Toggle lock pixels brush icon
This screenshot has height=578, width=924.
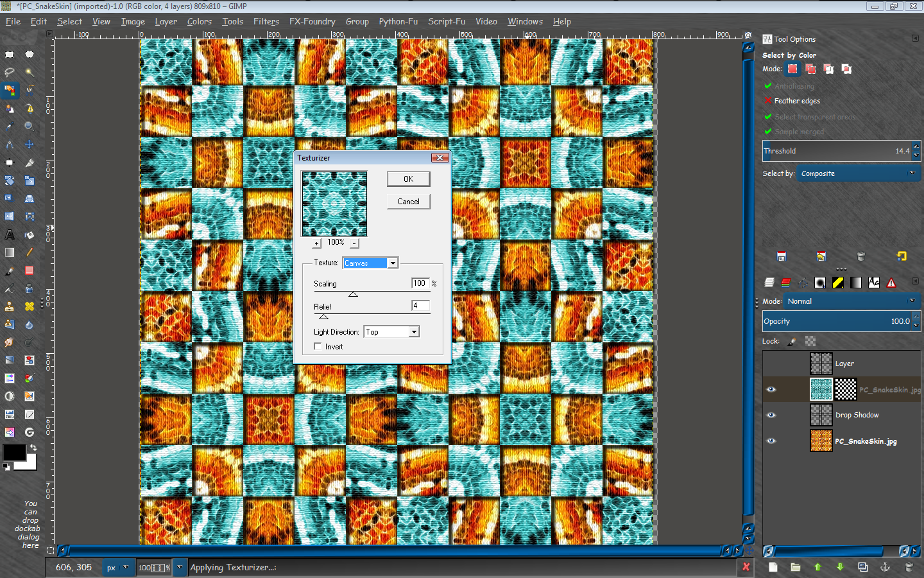(x=792, y=341)
